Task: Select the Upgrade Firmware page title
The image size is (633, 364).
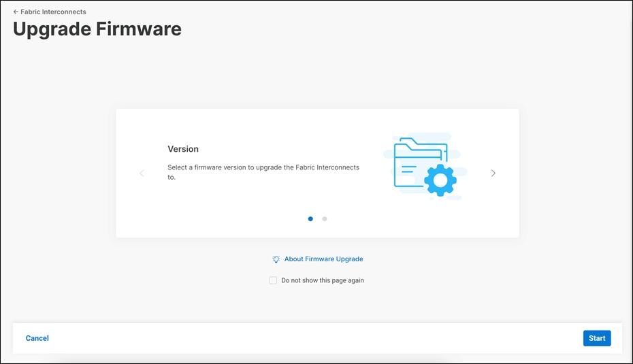Action: [97, 29]
